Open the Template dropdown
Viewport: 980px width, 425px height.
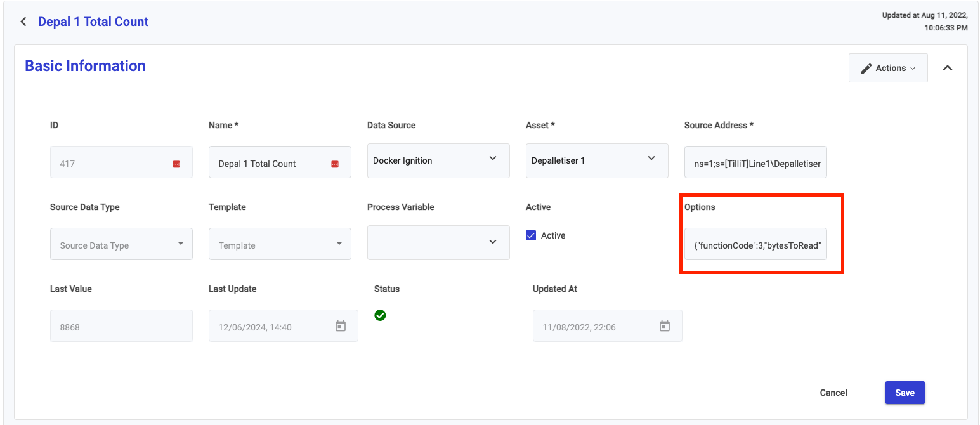[280, 244]
